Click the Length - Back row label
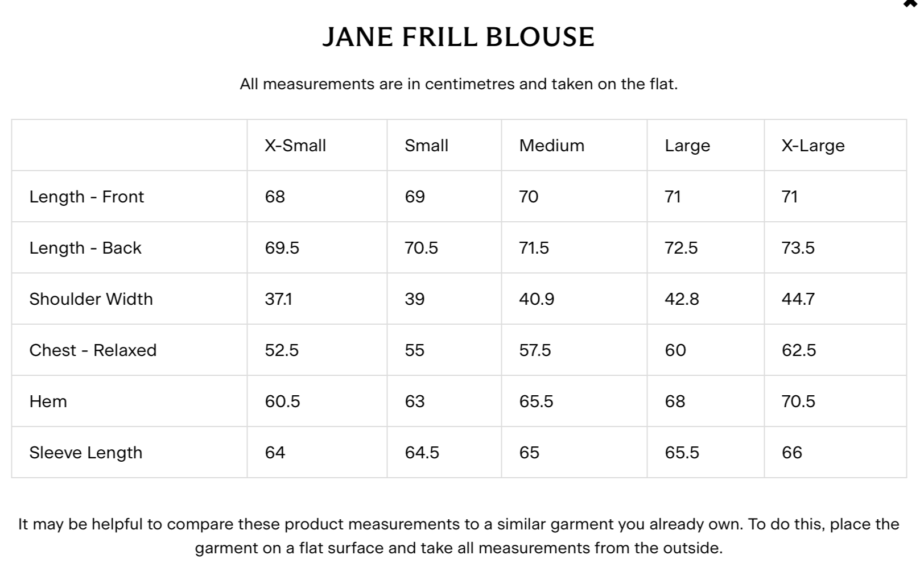 coord(85,248)
